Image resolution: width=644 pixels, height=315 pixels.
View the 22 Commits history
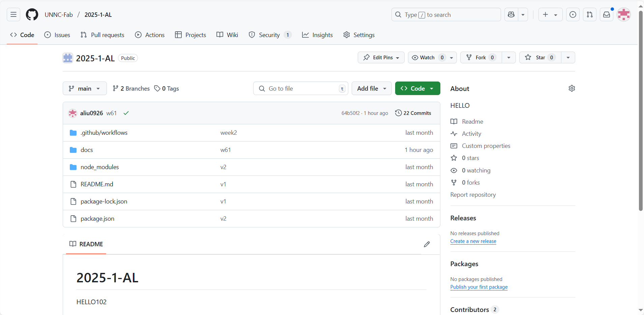413,113
